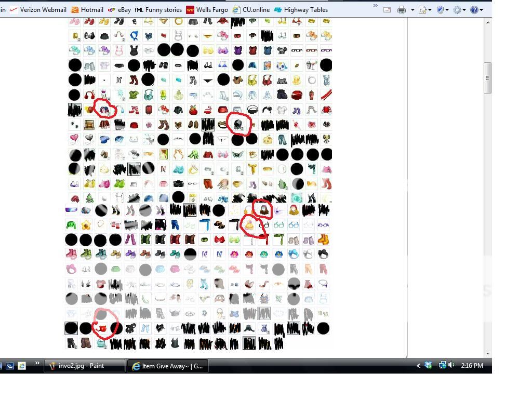Open the Page icon on the command bar

(x=422, y=9)
